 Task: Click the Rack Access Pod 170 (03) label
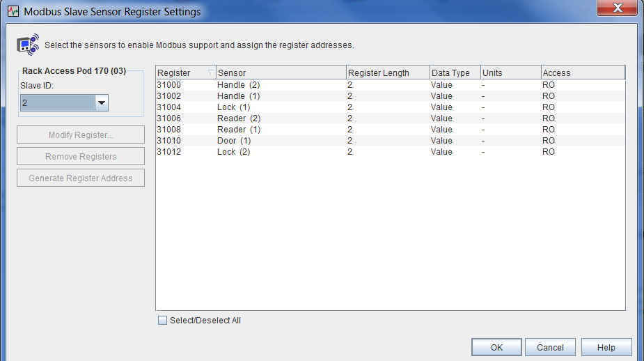point(74,70)
